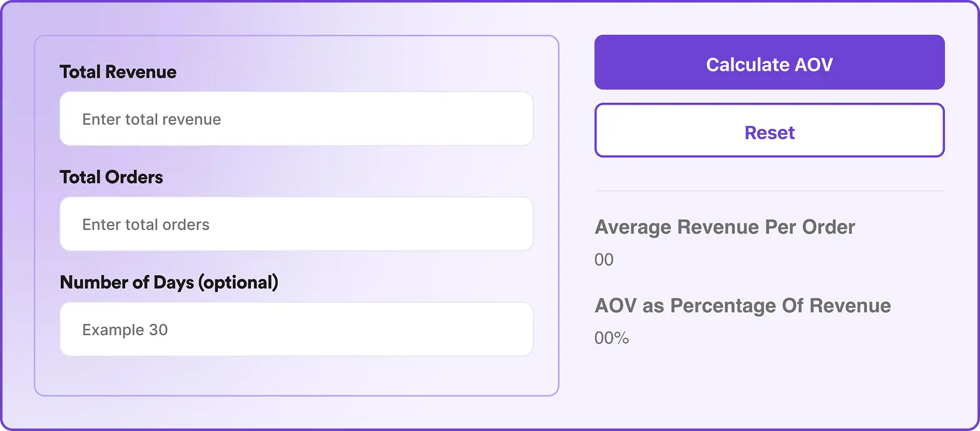Click the Example 30 placeholder text
Viewport: 980px width, 431px height.
click(125, 330)
